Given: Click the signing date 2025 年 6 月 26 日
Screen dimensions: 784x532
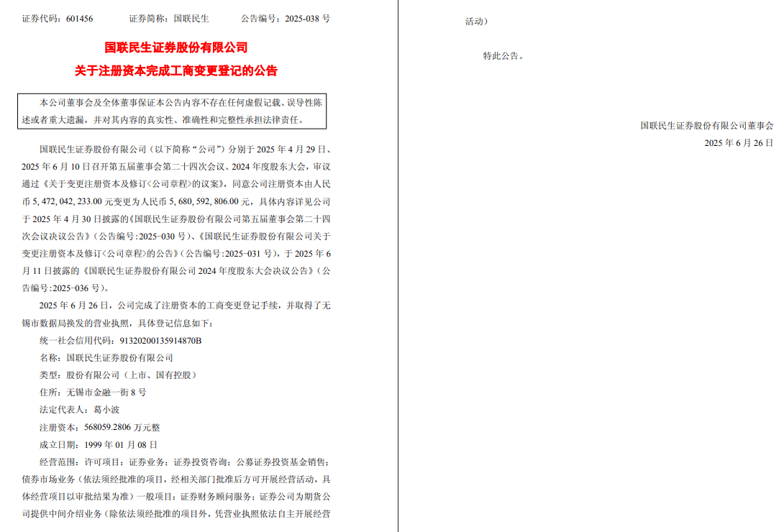Looking at the screenshot, I should [x=739, y=143].
